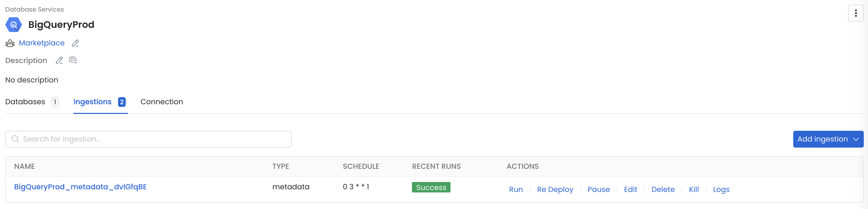The width and height of the screenshot is (868, 209).
Task: Pause the metadata ingestion schedule
Action: pyautogui.click(x=599, y=190)
